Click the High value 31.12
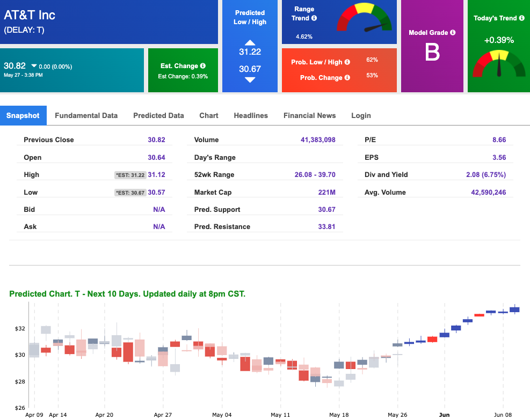 156,174
